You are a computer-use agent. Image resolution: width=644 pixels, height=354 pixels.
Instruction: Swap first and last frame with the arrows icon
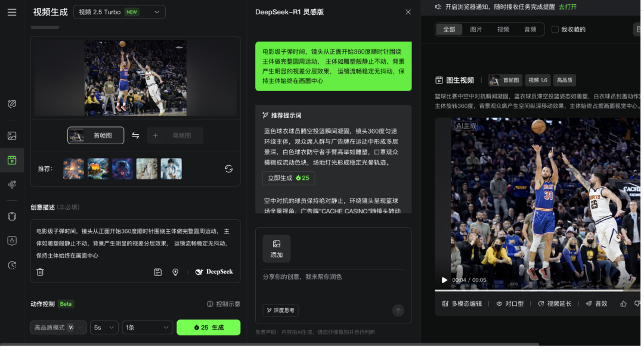point(135,136)
